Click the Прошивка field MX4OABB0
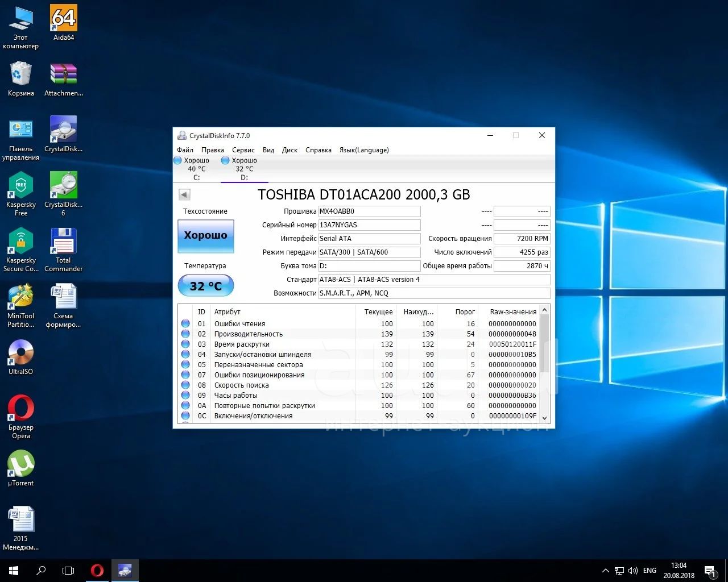 coord(369,211)
